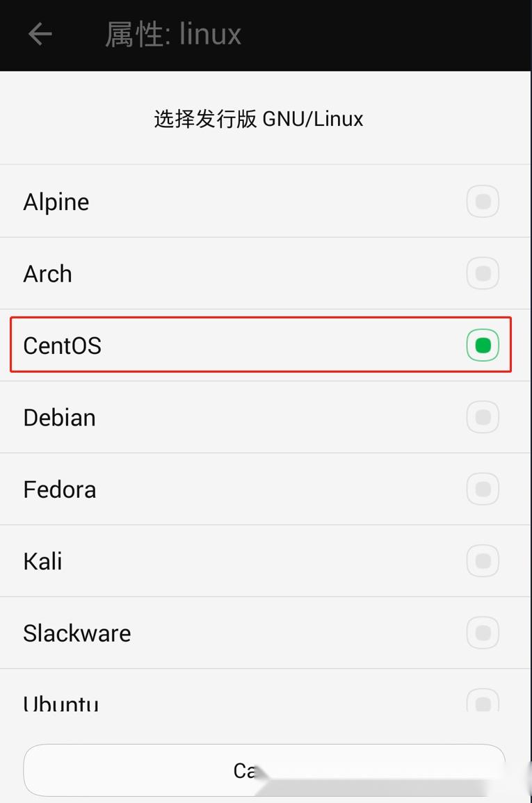The width and height of the screenshot is (532, 803).
Task: Tap the 属性: linux title text
Action: (x=172, y=34)
